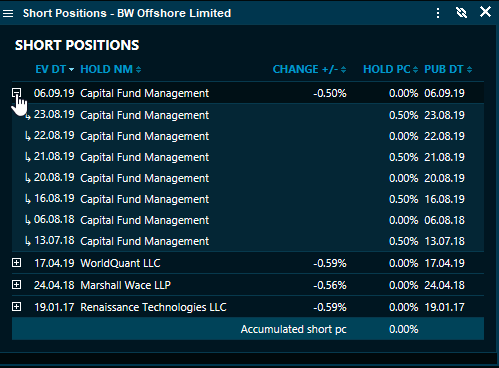Screen dimensions: 499x368
Task: Close the Short Positions window
Action: tap(485, 12)
